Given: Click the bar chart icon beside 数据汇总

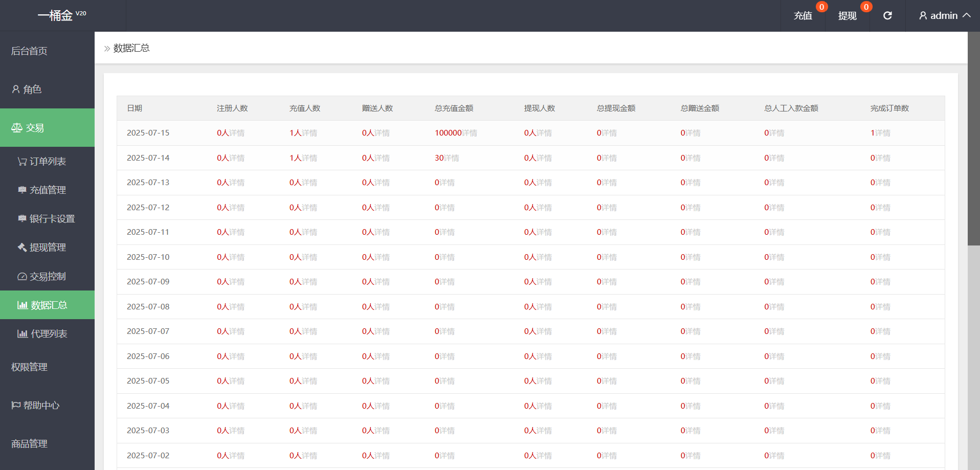Looking at the screenshot, I should pyautogui.click(x=23, y=305).
